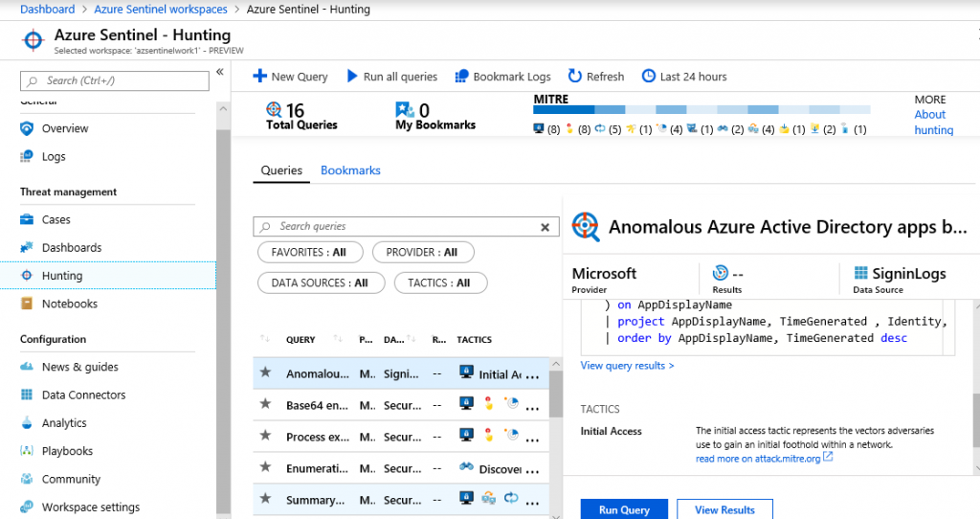Select the Queries tab
Image resolution: width=980 pixels, height=519 pixels.
click(281, 170)
